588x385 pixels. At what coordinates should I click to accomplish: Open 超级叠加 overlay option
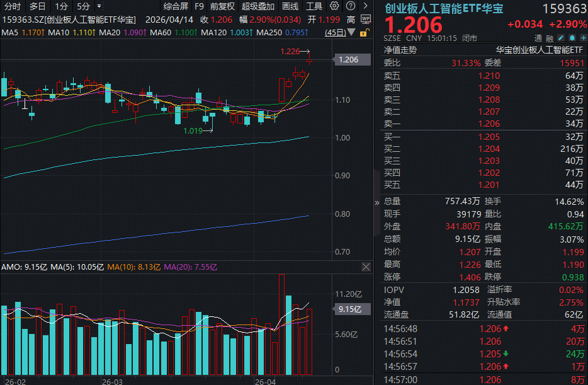tap(258, 6)
